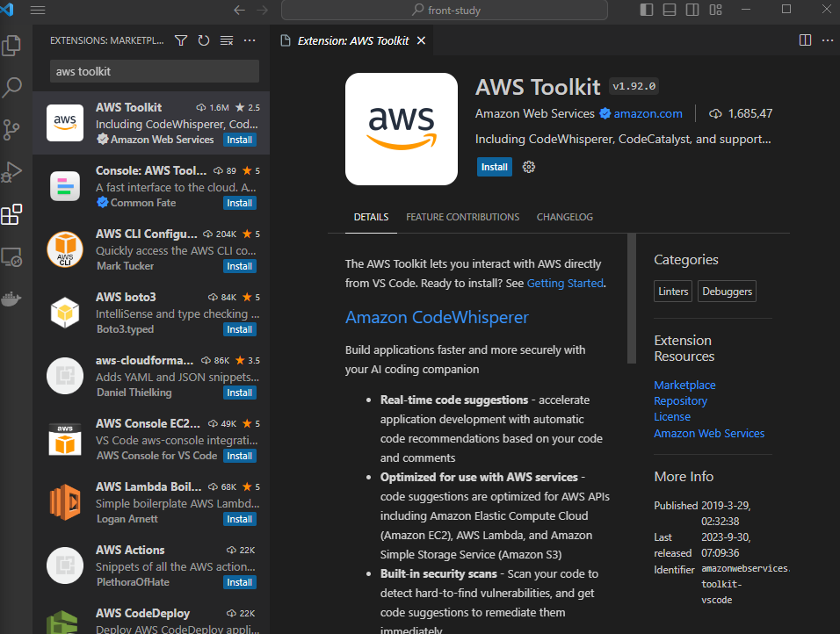Click the Amazon Web Services publisher name
The width and height of the screenshot is (840, 634).
coord(534,113)
